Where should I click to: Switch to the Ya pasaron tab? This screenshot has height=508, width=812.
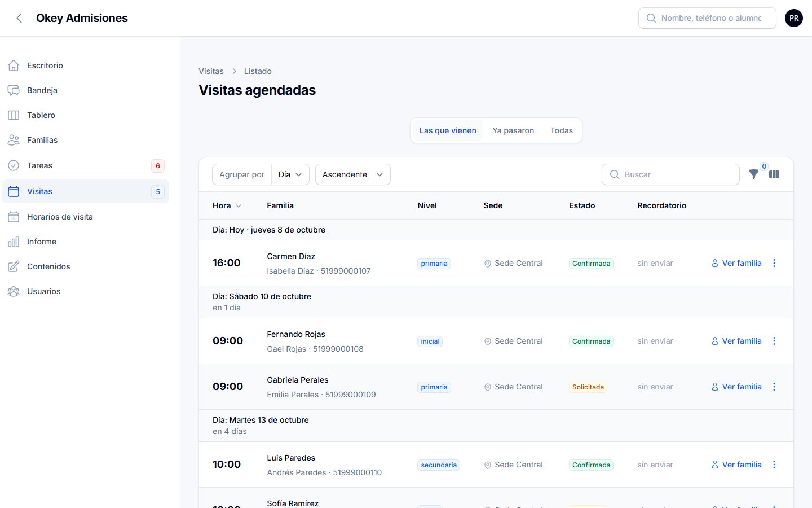(513, 130)
